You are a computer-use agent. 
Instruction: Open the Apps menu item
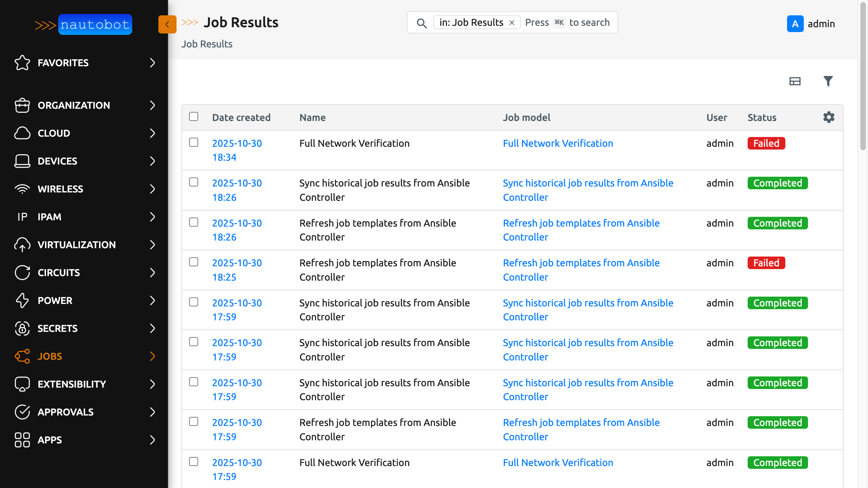point(49,440)
